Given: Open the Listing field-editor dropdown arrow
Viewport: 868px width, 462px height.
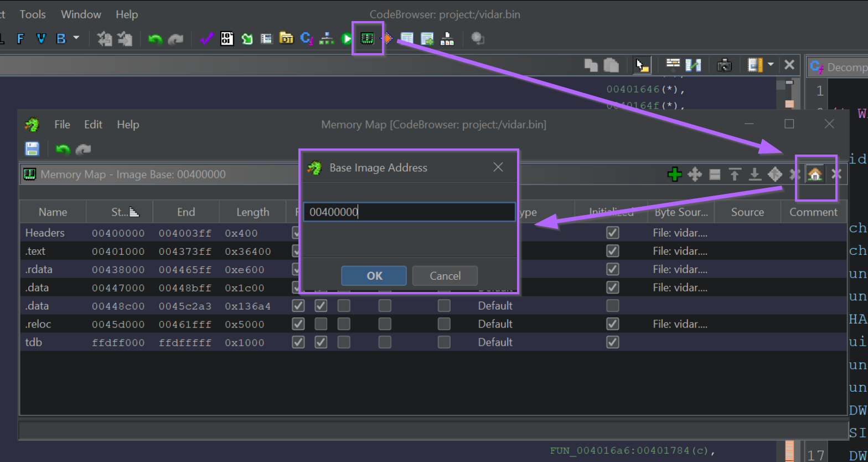Looking at the screenshot, I should point(771,65).
